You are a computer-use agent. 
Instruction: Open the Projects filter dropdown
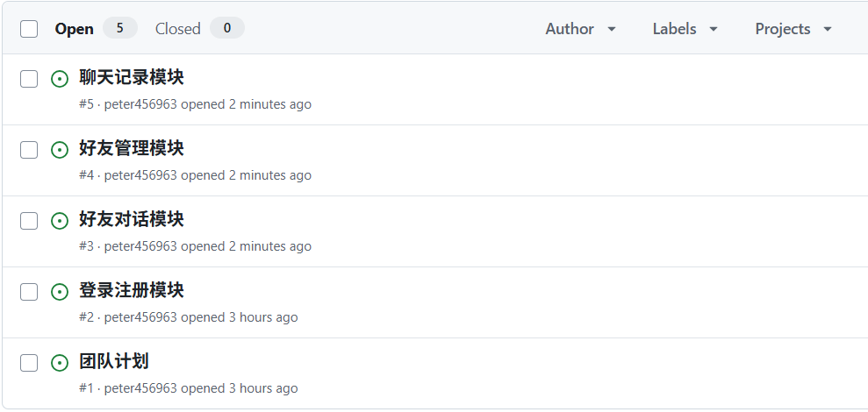point(793,29)
